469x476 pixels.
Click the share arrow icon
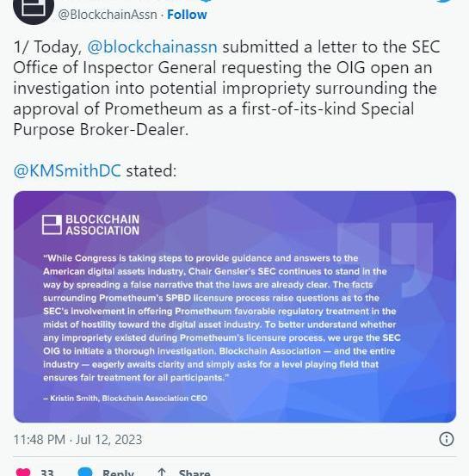click(x=162, y=472)
